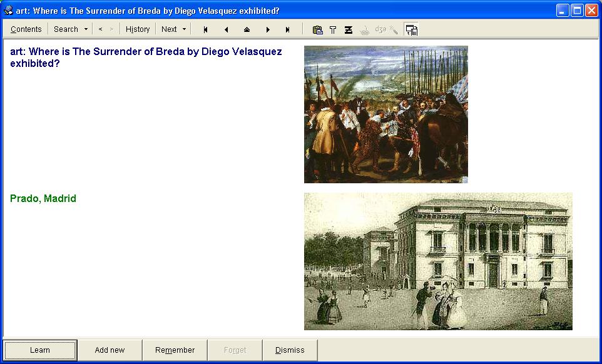Jump to the first element arrow
602x364 pixels.
(x=205, y=29)
